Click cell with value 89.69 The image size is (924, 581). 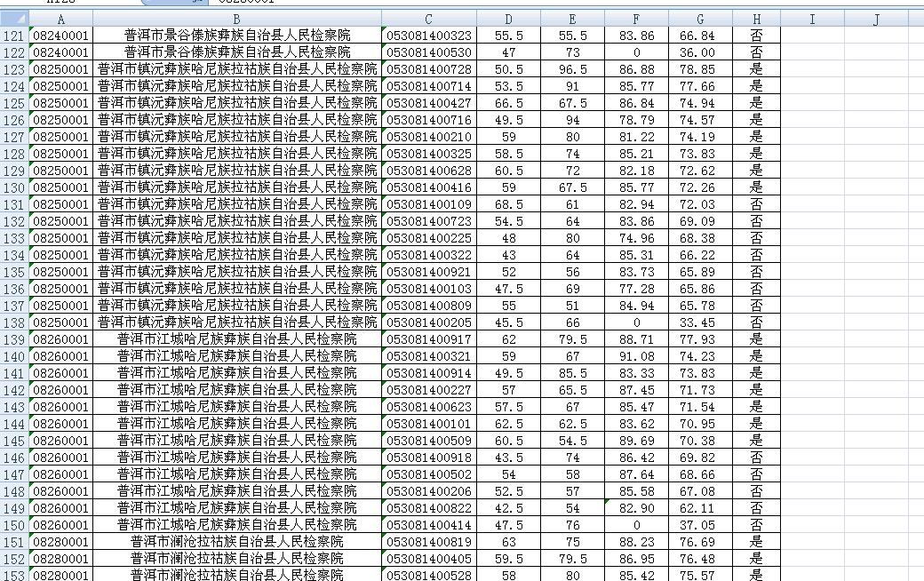pyautogui.click(x=636, y=441)
